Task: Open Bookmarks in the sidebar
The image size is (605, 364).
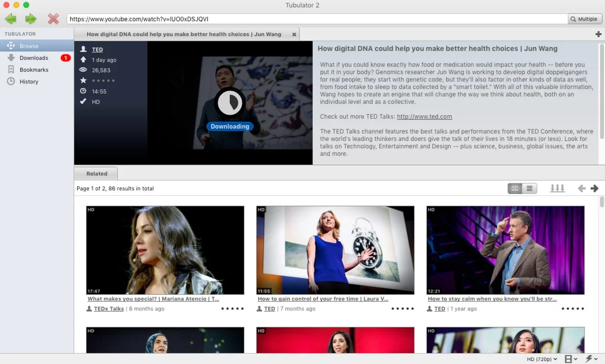Action: [37, 70]
